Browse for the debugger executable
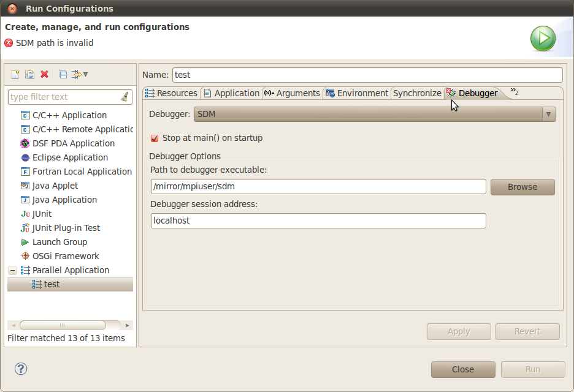The width and height of the screenshot is (574, 392). click(x=522, y=187)
